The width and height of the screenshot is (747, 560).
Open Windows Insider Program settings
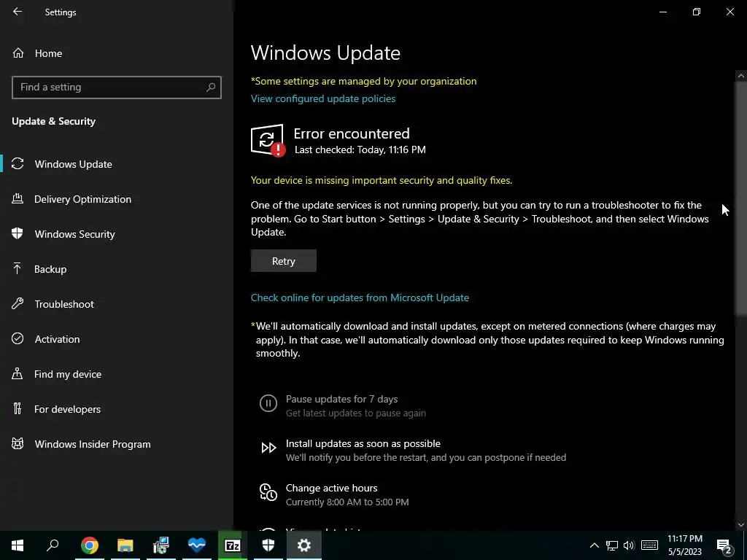(93, 444)
